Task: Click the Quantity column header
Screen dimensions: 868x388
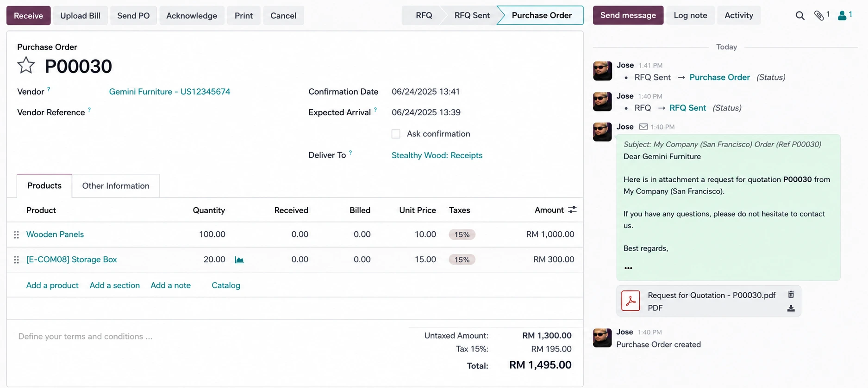Action: pyautogui.click(x=209, y=210)
